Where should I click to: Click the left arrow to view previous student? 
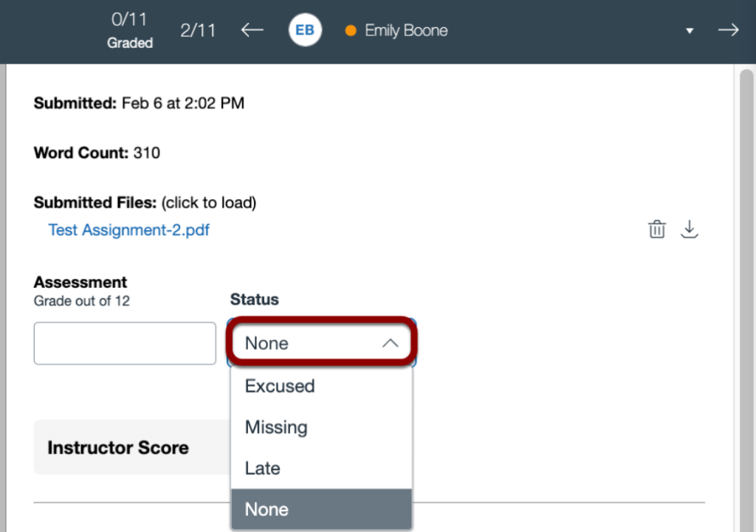(x=252, y=30)
